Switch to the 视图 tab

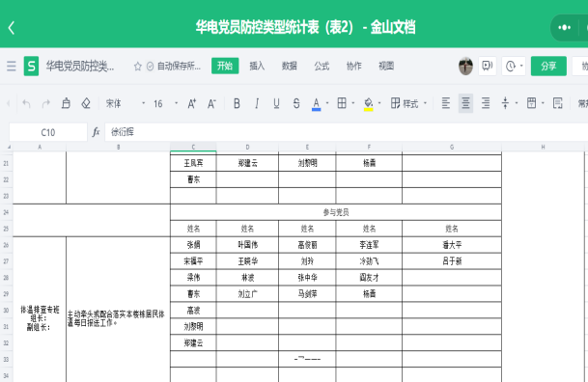click(386, 66)
